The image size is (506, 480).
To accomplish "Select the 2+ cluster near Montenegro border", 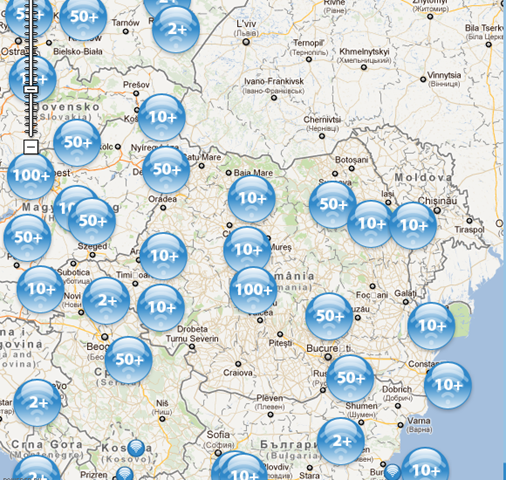I will (x=37, y=403).
